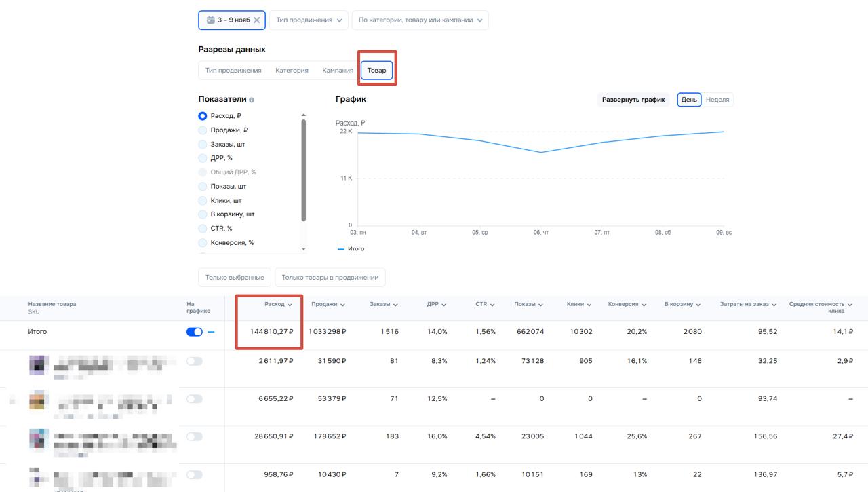Turn off the Итого graph toggle

(x=194, y=332)
